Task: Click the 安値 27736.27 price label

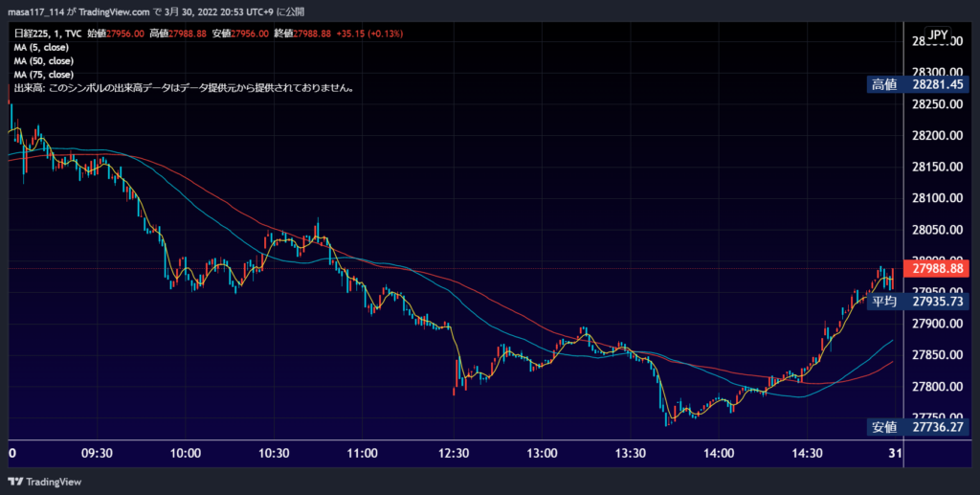Action: click(x=918, y=427)
